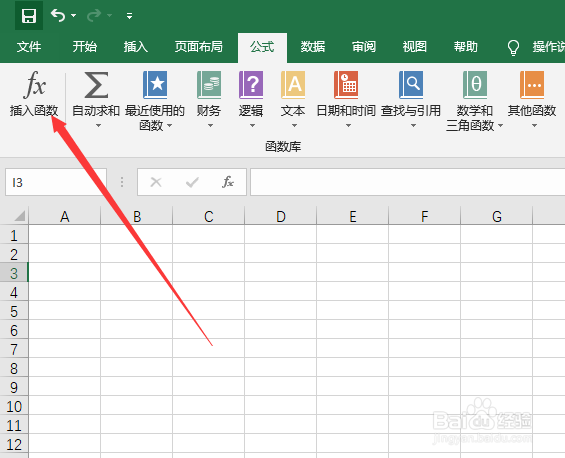Switch to the 审阅 ribbon tab
This screenshot has height=458, width=565.
click(x=364, y=46)
